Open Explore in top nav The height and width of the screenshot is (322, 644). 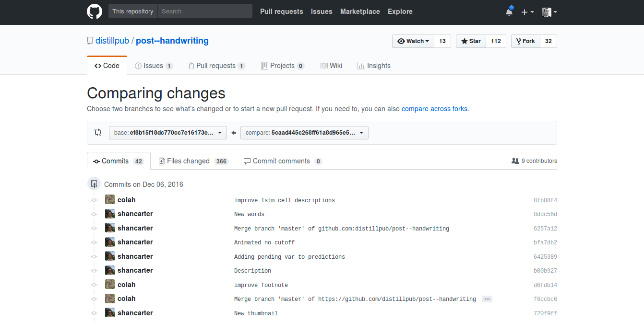pos(400,11)
